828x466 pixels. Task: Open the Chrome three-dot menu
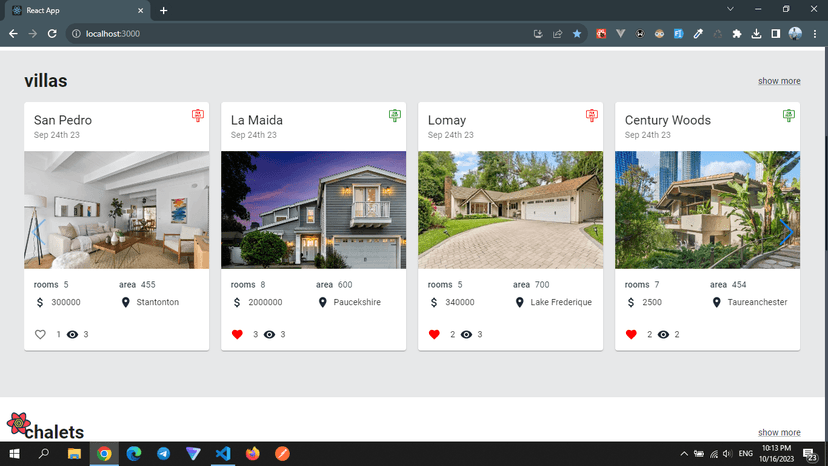tap(814, 33)
